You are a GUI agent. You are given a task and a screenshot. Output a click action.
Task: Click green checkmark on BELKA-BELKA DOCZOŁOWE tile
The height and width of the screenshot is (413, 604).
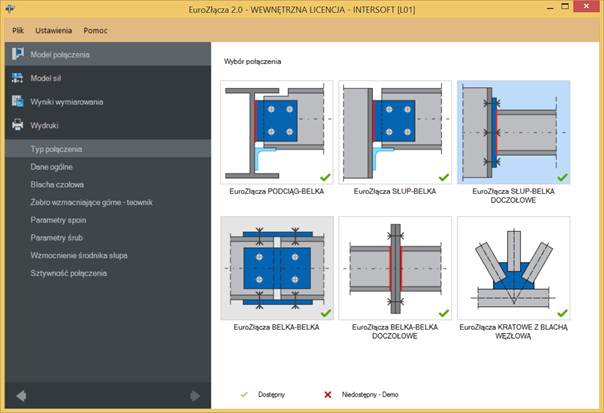444,313
